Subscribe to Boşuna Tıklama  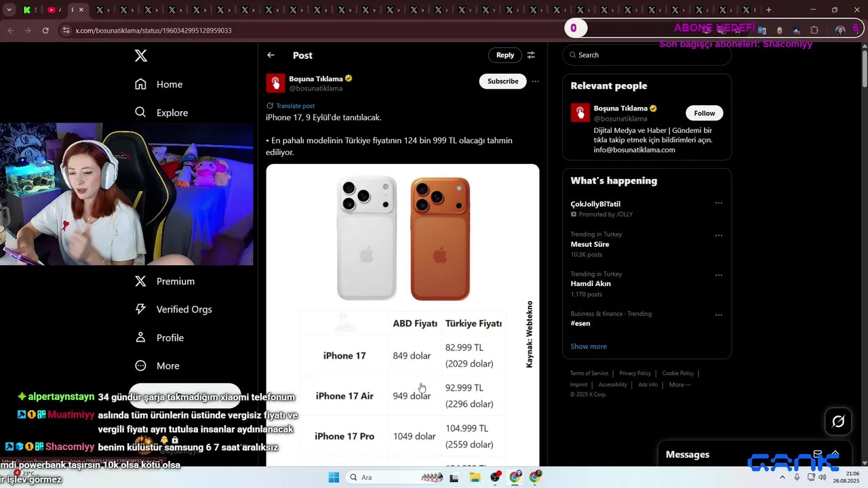tap(502, 81)
